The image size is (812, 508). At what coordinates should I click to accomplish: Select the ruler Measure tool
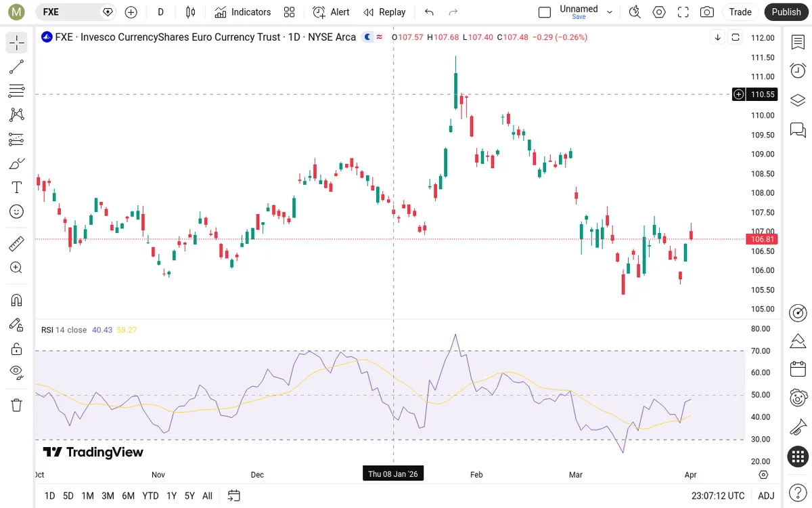click(x=17, y=243)
